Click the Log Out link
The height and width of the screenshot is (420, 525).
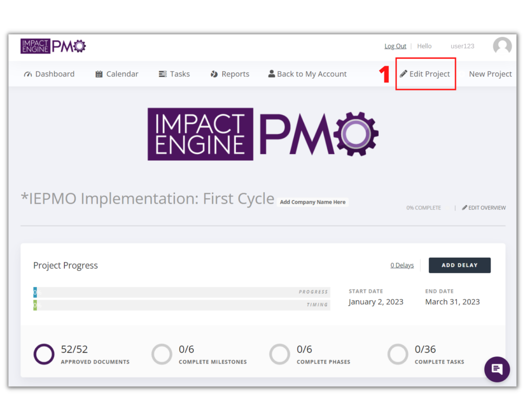395,45
